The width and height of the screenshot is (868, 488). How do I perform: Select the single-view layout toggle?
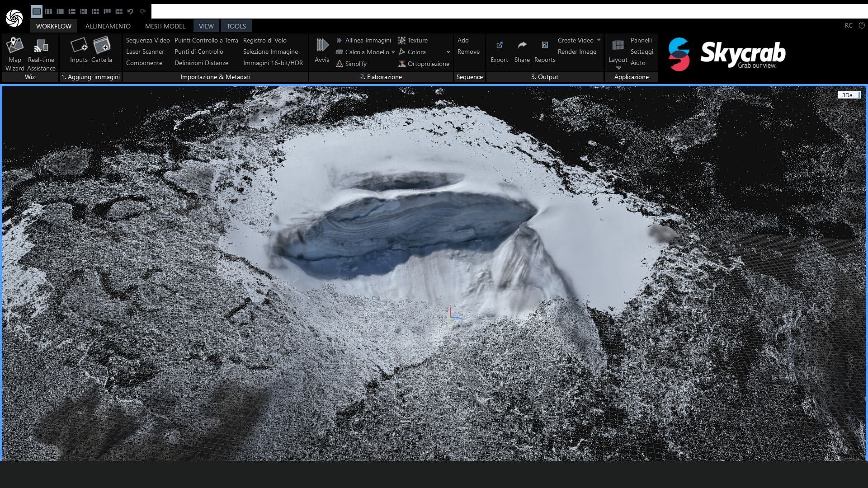(37, 11)
